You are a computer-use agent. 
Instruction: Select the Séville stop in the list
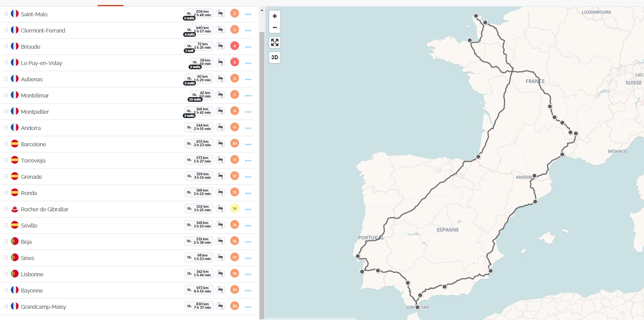(29, 226)
